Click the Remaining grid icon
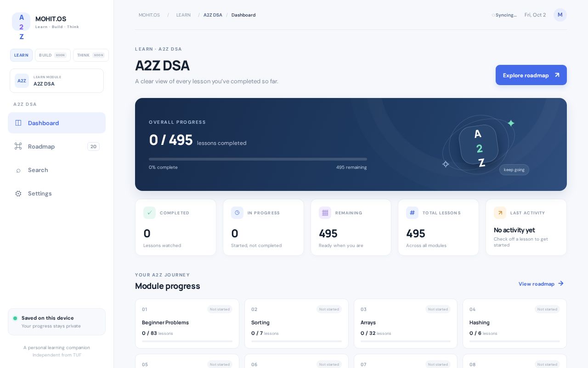Image resolution: width=588 pixels, height=368 pixels. 325,213
